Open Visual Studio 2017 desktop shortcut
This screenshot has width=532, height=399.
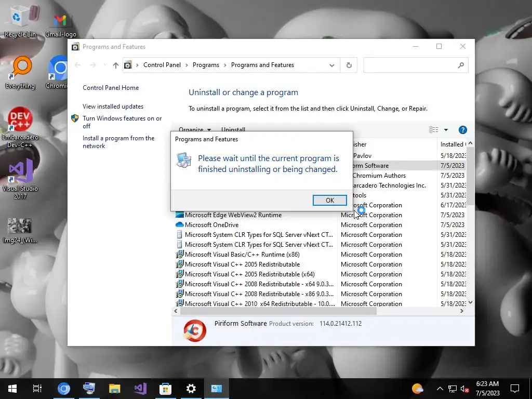click(x=20, y=179)
